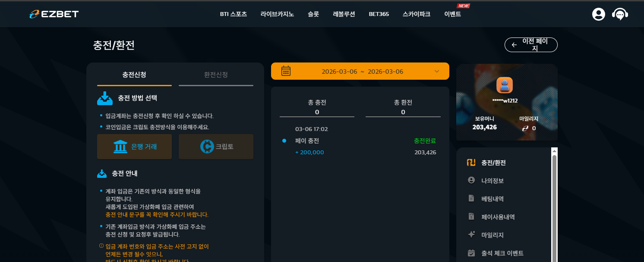Viewport: 644px width, 262px height.
Task: Go back with 이전 페이지 button
Action: [x=531, y=45]
